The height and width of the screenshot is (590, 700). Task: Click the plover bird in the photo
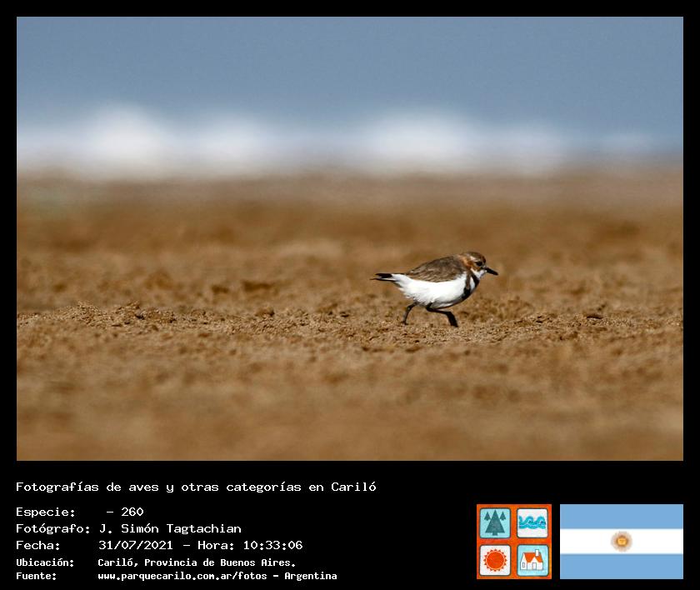click(x=437, y=283)
